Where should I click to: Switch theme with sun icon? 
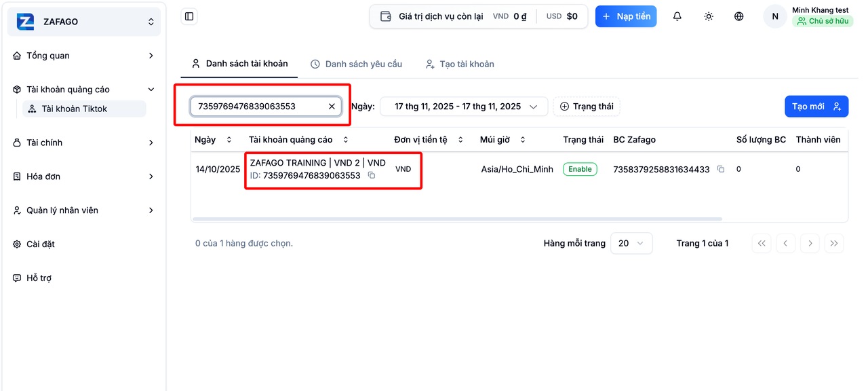coord(709,16)
